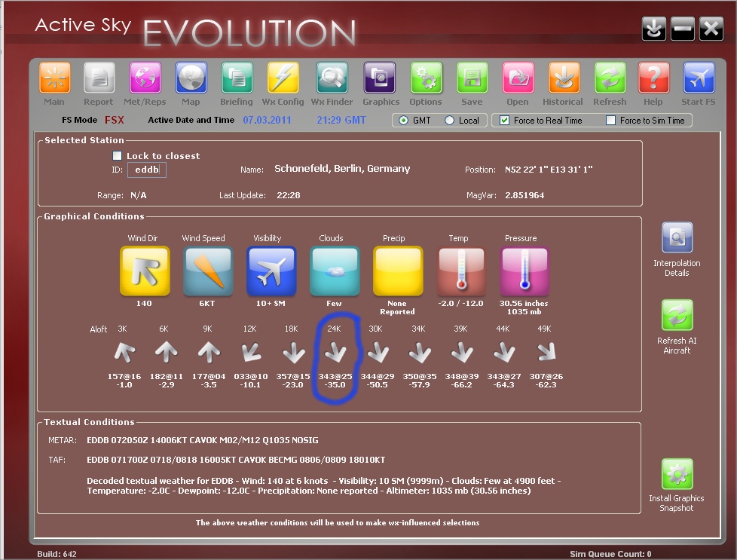The width and height of the screenshot is (737, 560).
Task: Click the Refresh AI Aircraft icon
Action: tap(677, 315)
